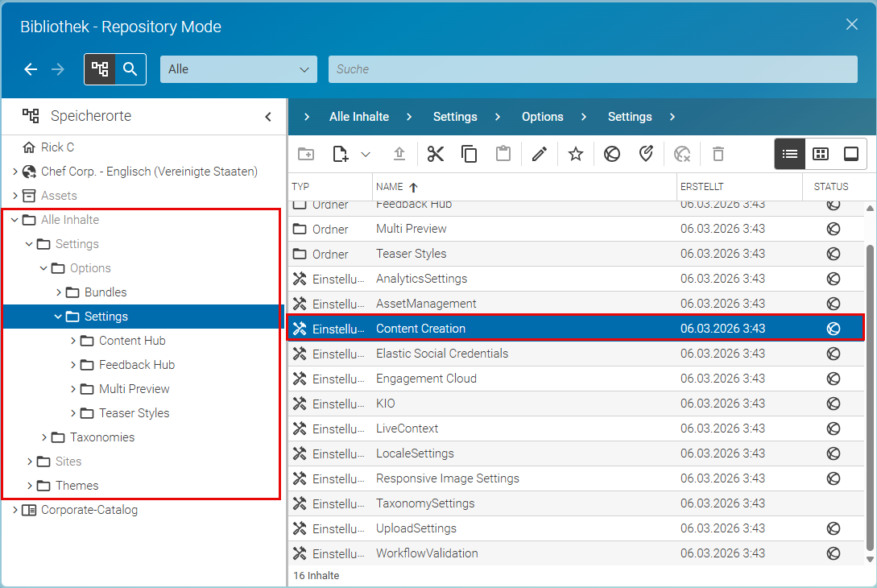Switch to list view mode
877x588 pixels.
coord(790,154)
